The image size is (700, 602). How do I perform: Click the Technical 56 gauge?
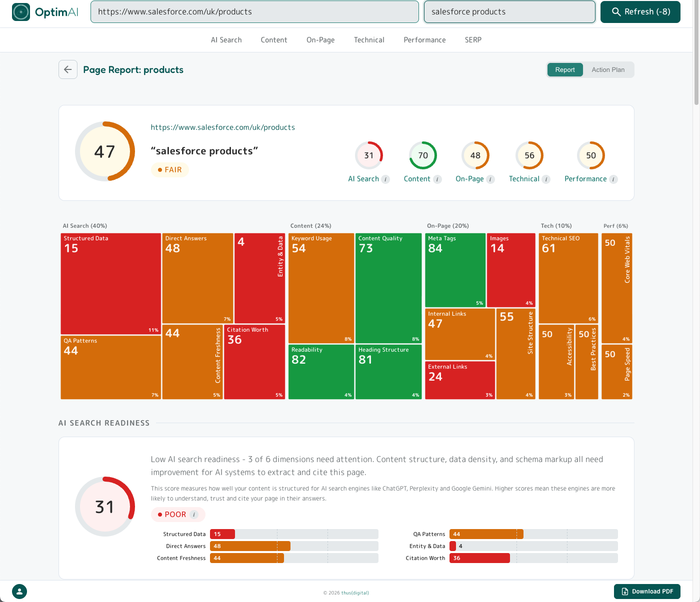[529, 155]
